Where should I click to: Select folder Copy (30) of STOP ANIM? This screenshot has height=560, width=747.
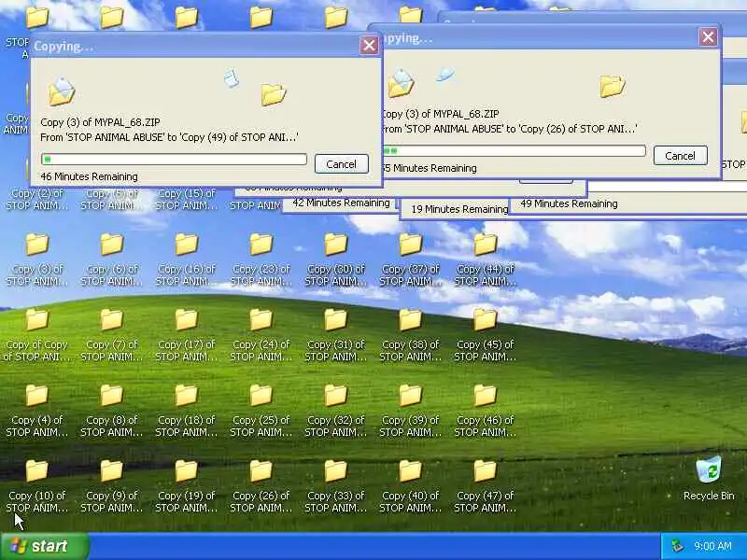336,259
